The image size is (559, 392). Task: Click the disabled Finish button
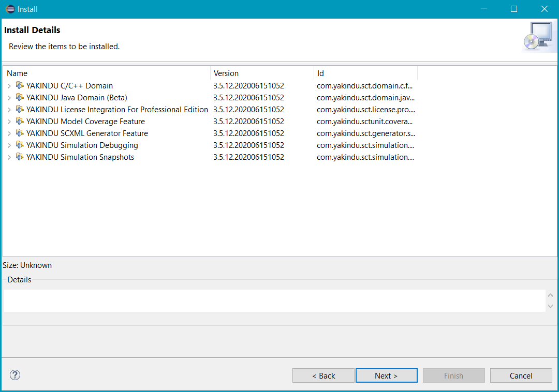click(454, 375)
